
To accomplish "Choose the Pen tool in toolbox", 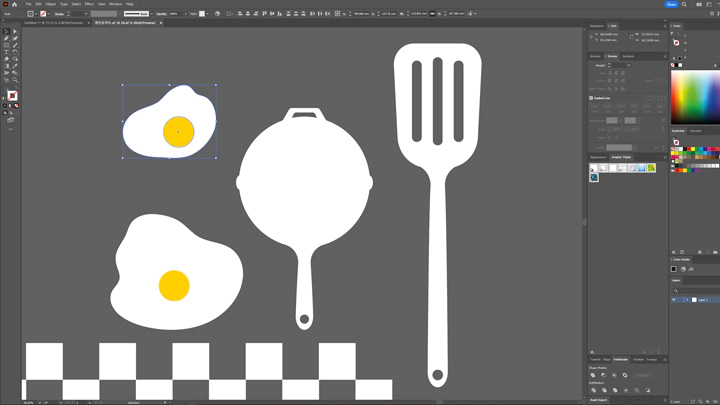I will click(6, 39).
